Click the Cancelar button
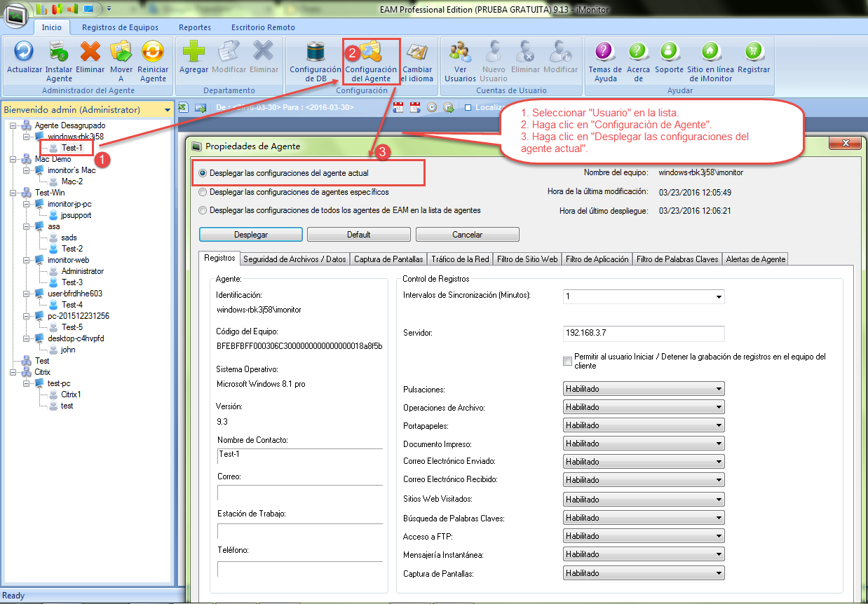 click(x=468, y=235)
